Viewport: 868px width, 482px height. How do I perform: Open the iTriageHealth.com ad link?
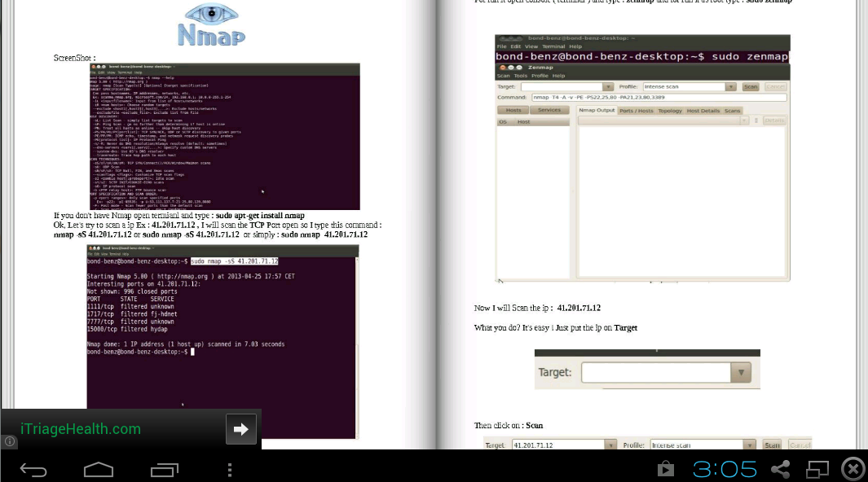point(81,429)
